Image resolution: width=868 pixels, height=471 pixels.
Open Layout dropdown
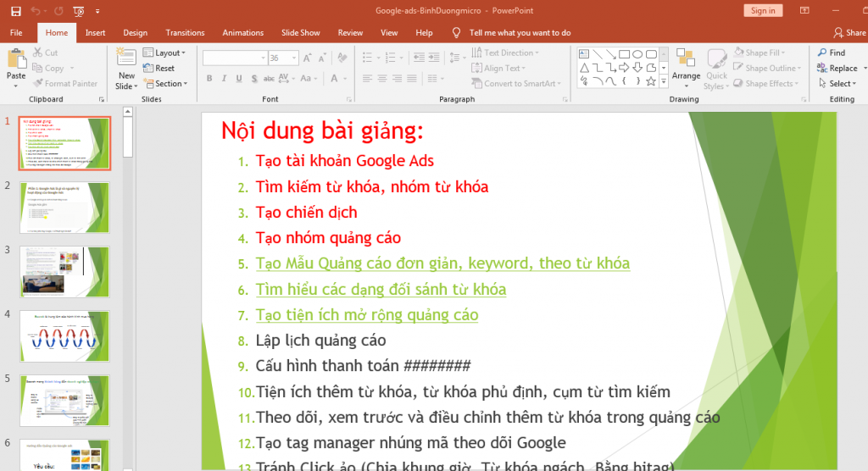point(164,53)
